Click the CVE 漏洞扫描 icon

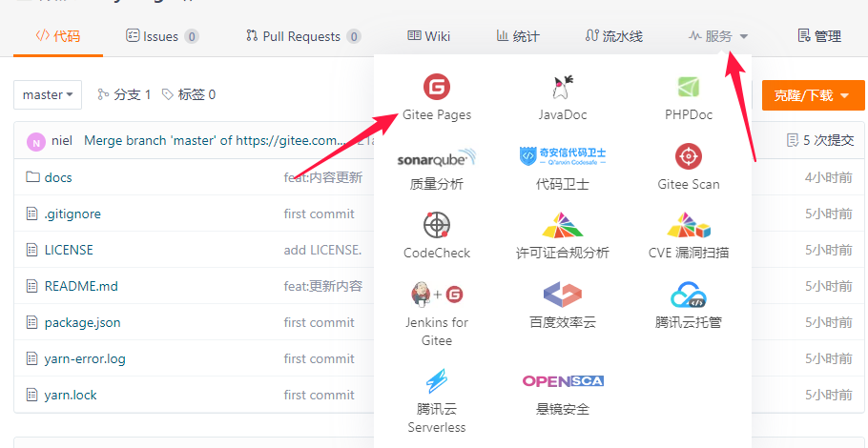click(x=688, y=226)
